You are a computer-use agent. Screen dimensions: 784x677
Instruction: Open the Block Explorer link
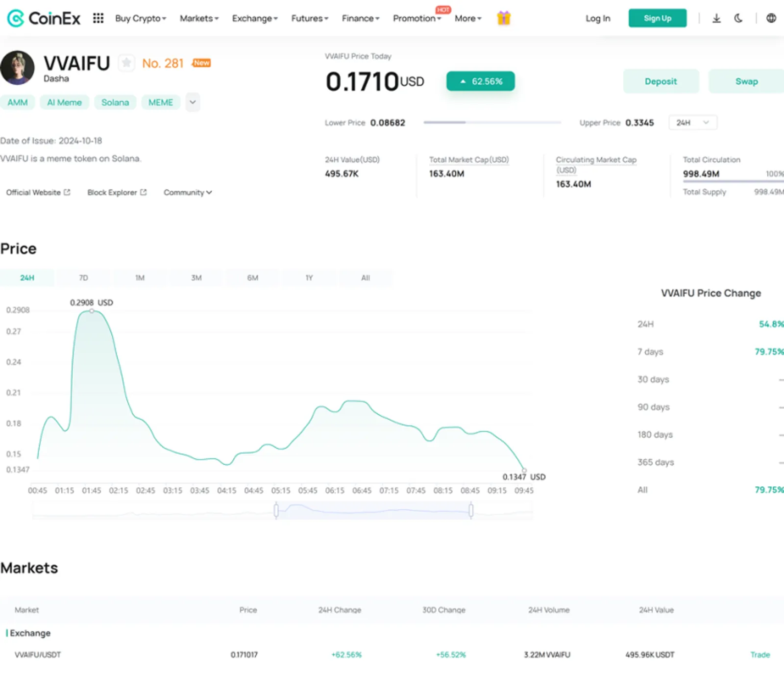[117, 192]
